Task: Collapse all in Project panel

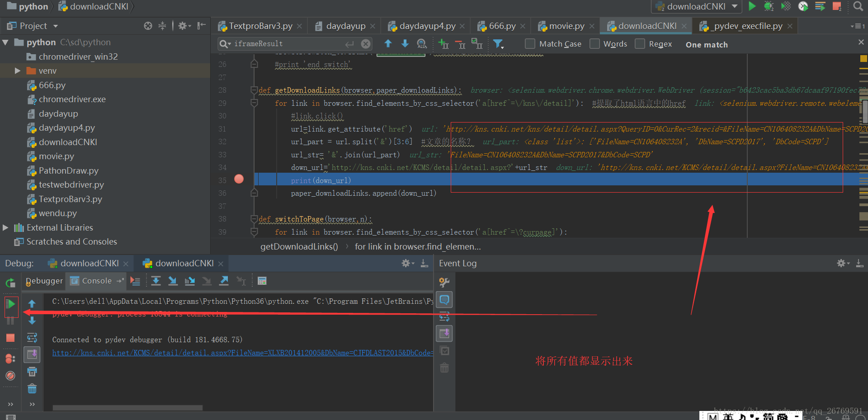Action: click(x=162, y=26)
